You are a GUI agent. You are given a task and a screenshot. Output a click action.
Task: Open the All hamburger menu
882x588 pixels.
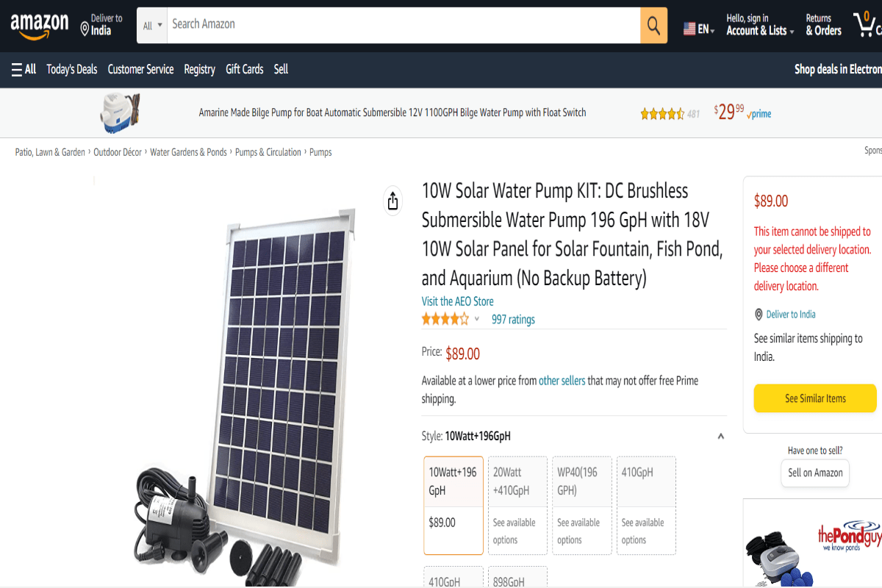[23, 68]
